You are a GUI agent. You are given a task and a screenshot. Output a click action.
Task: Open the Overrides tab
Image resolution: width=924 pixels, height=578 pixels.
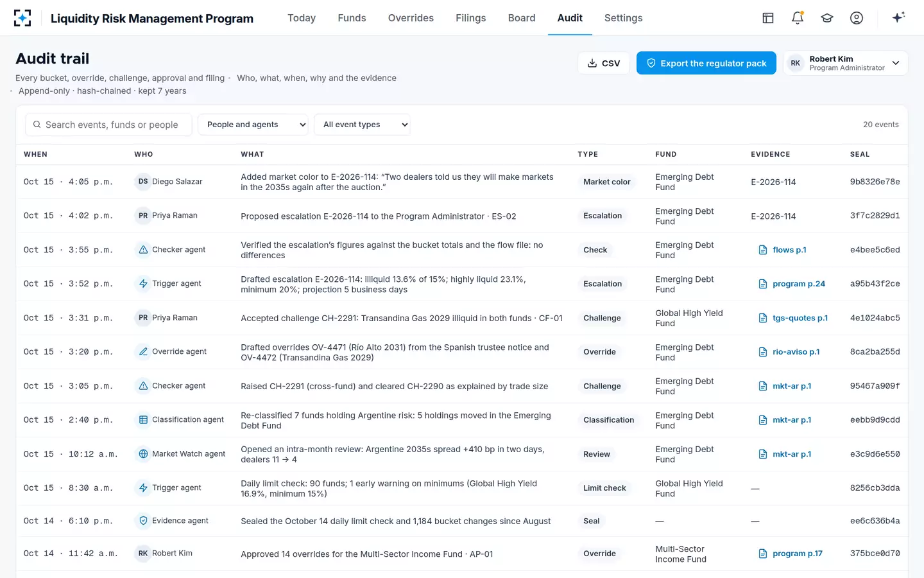tap(411, 18)
